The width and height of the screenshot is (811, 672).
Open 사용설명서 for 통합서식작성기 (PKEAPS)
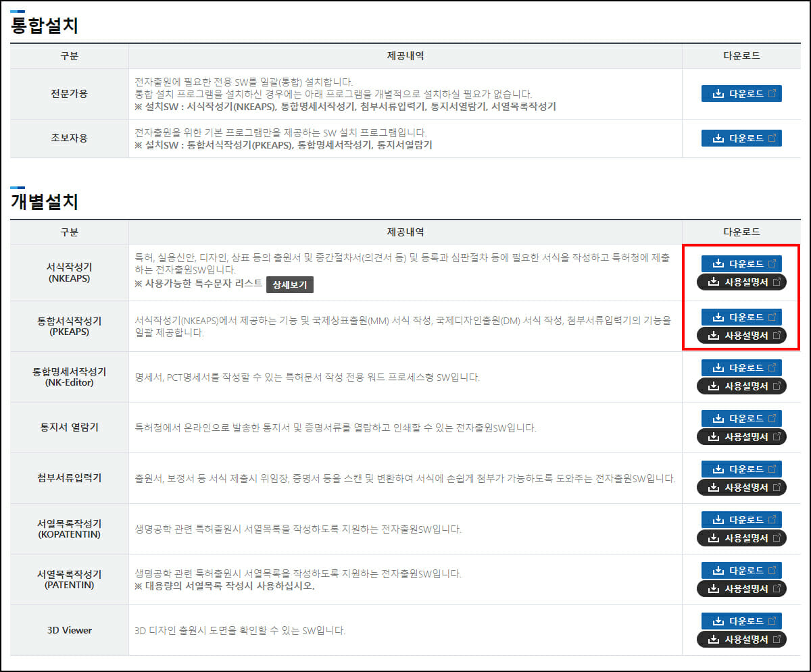[741, 335]
